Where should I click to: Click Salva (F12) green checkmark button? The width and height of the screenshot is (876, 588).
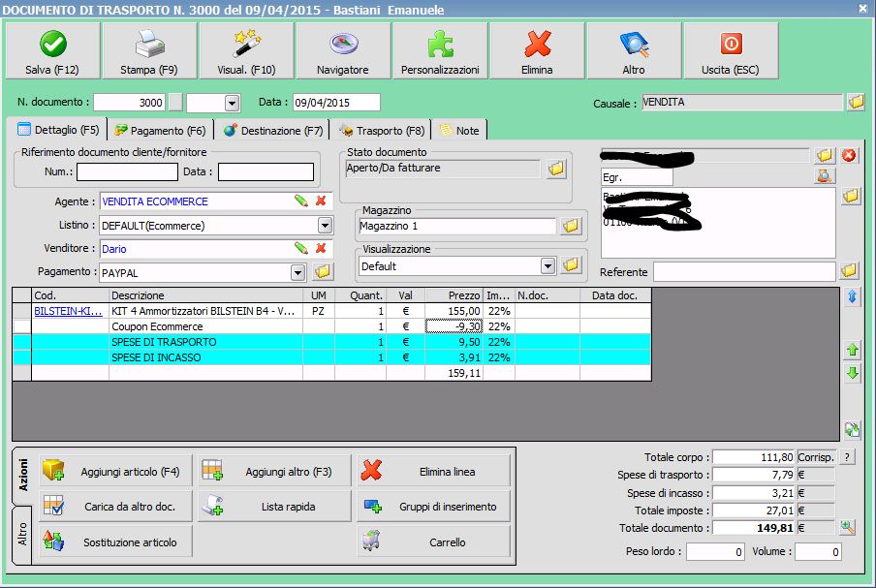52,51
